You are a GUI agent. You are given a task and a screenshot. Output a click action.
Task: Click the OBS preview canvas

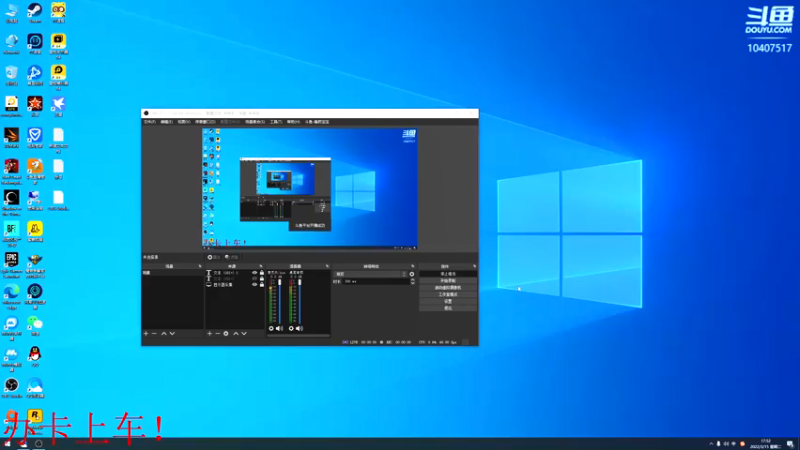pyautogui.click(x=310, y=188)
